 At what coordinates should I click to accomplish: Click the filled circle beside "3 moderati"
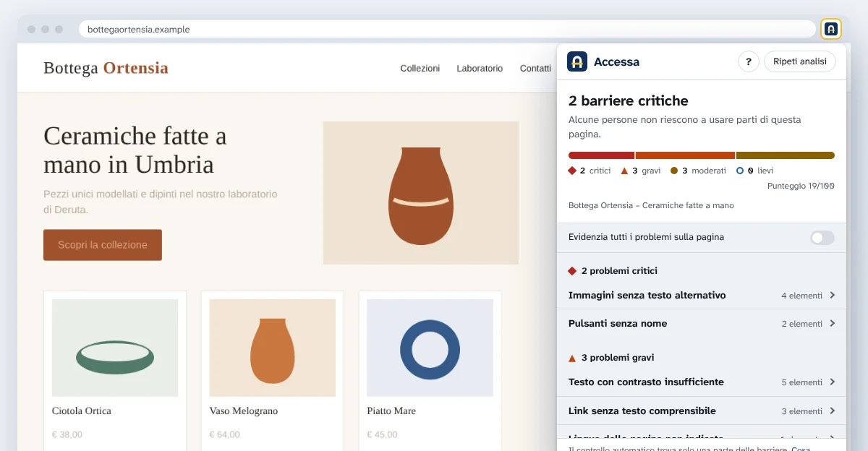click(x=674, y=171)
